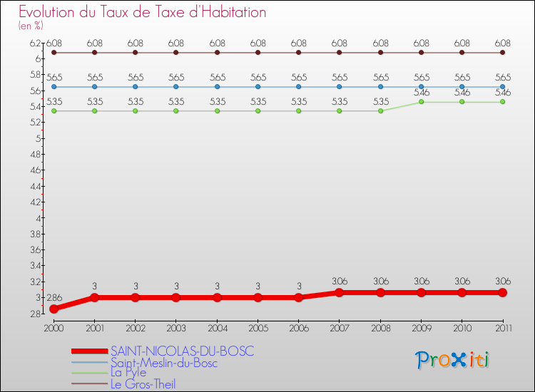Screen dimensions: 535x392
Task: Select the green 2008 data point valued 5.35
Action: pyautogui.click(x=380, y=110)
